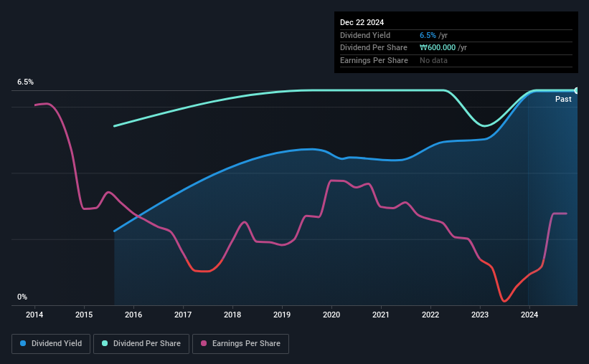Click the blue Dividend Yield legend dot
The height and width of the screenshot is (364, 589).
click(23, 343)
